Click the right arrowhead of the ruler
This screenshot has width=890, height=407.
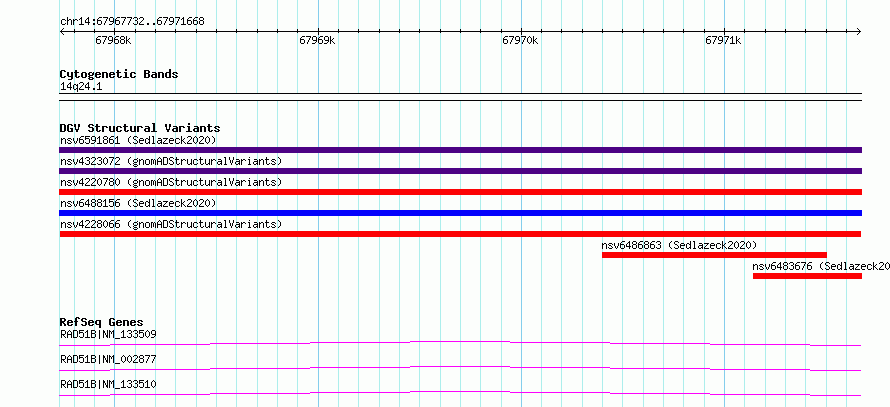pyautogui.click(x=859, y=31)
